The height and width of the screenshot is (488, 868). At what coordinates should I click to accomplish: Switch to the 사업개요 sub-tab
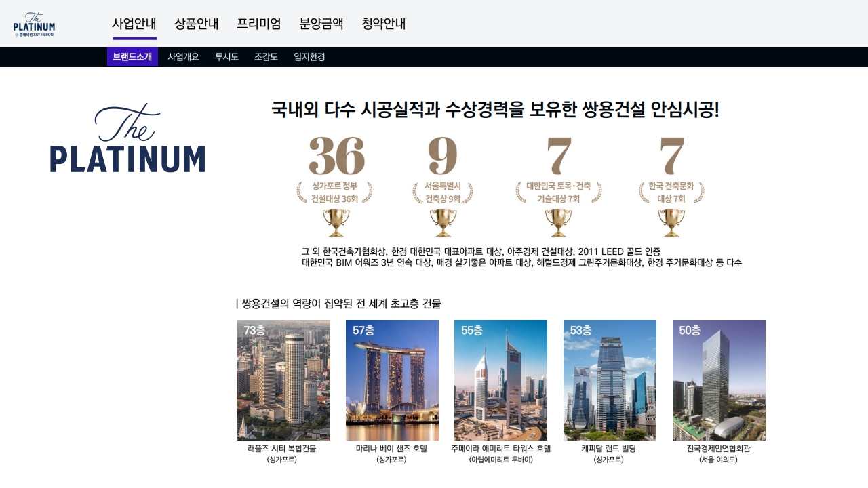coord(183,57)
